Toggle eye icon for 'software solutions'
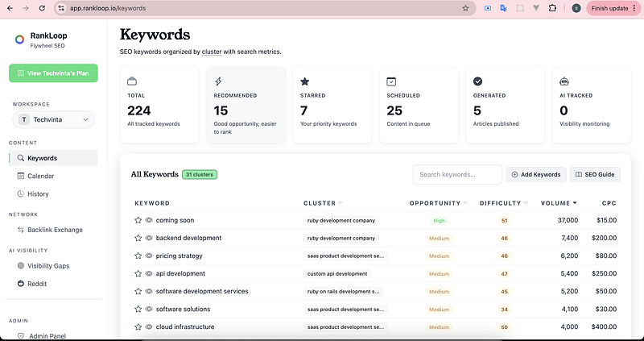This screenshot has width=644, height=341. [149, 309]
